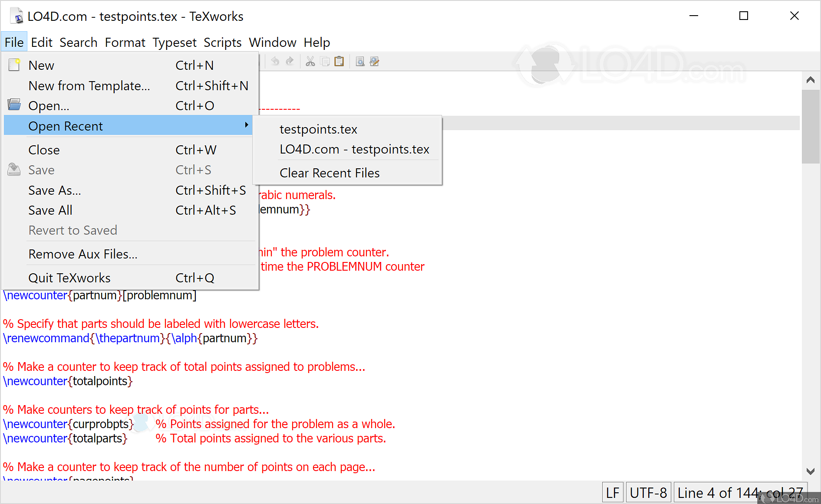
Task: Open the Replace toolbar icon with pencil
Action: (x=374, y=62)
